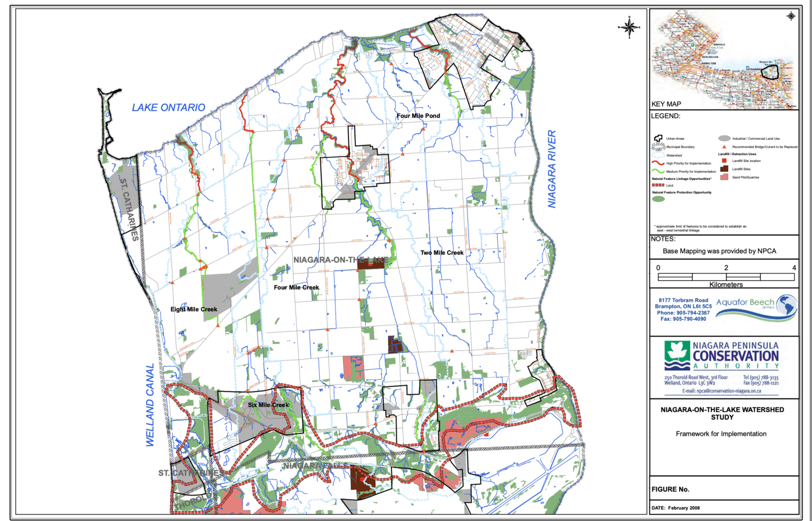Image resolution: width=812 pixels, height=521 pixels.
Task: Click the green Natural Feature Protection oval
Action: (x=658, y=199)
